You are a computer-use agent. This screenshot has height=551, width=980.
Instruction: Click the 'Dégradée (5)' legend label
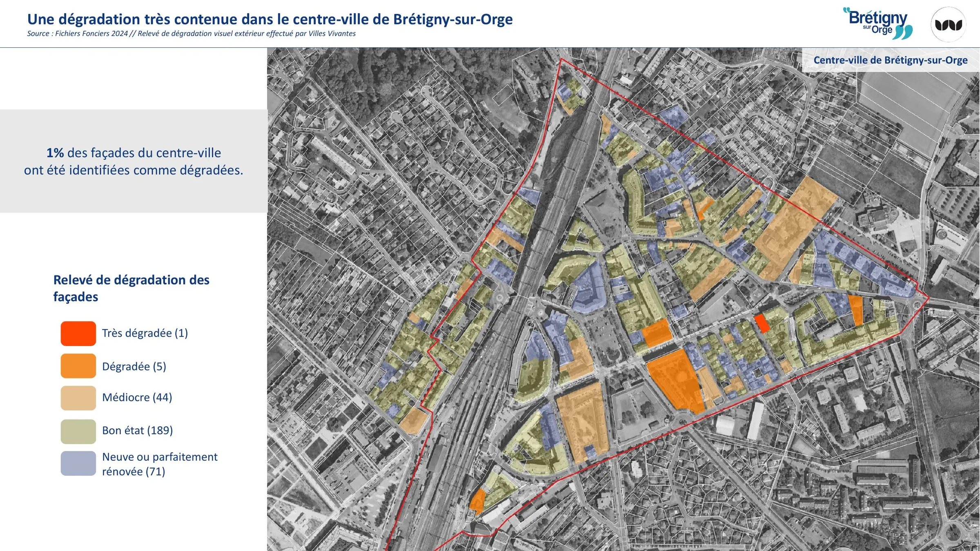[134, 366]
